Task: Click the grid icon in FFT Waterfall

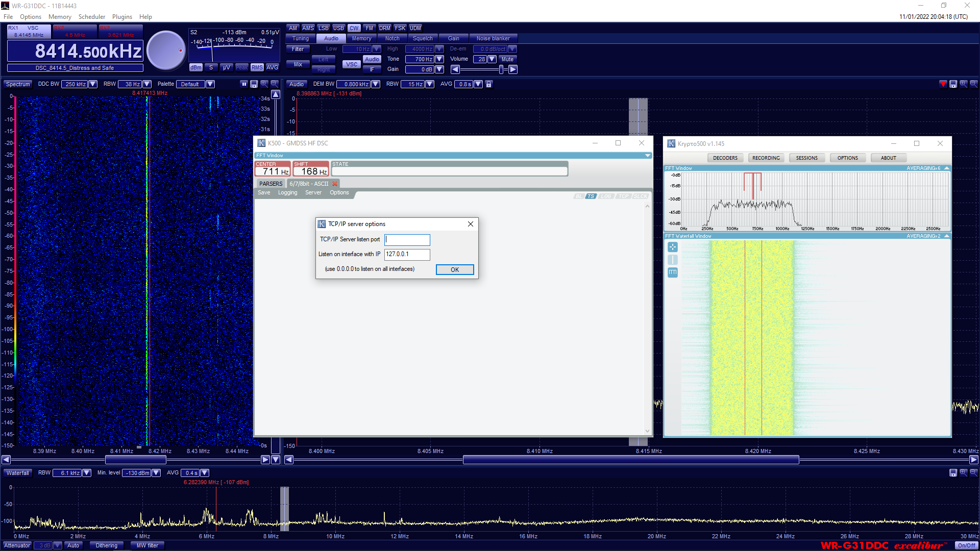Action: click(x=673, y=272)
